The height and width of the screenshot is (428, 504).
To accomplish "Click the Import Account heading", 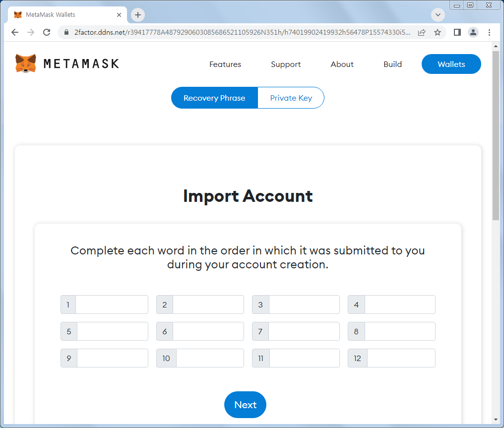I will click(248, 196).
